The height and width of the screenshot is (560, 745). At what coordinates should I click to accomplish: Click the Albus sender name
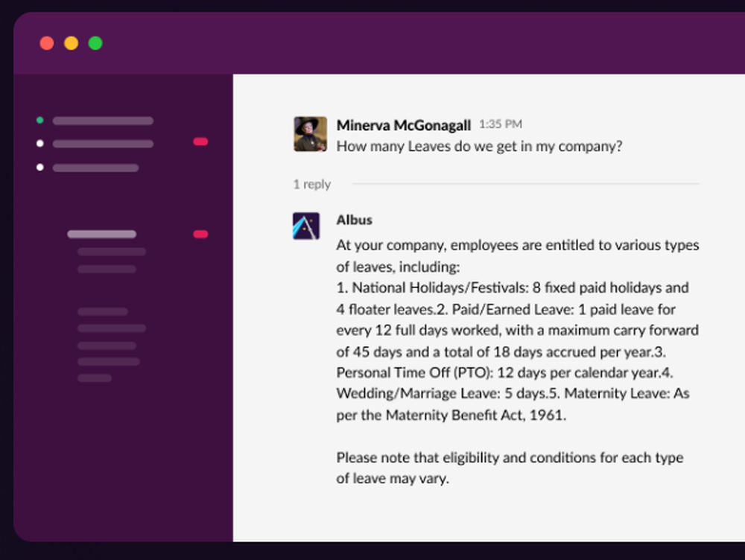click(354, 220)
